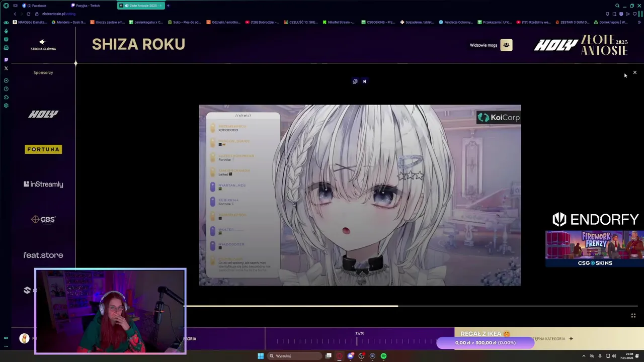Open the Fortuna sponsor logo
This screenshot has height=362, width=644.
tap(43, 149)
